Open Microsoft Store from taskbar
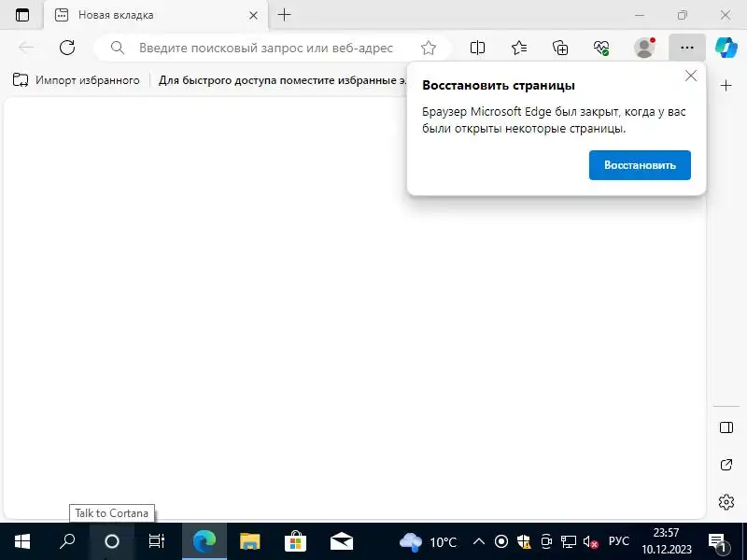 pos(295,541)
